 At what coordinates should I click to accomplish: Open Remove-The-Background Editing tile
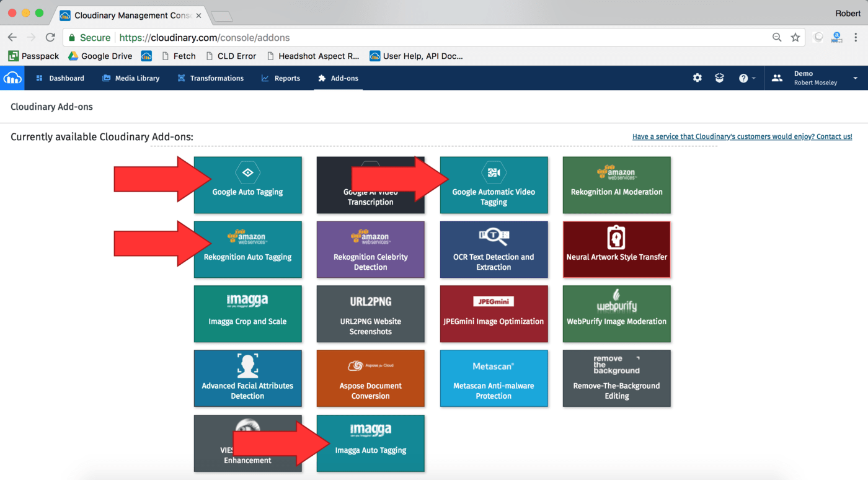617,378
